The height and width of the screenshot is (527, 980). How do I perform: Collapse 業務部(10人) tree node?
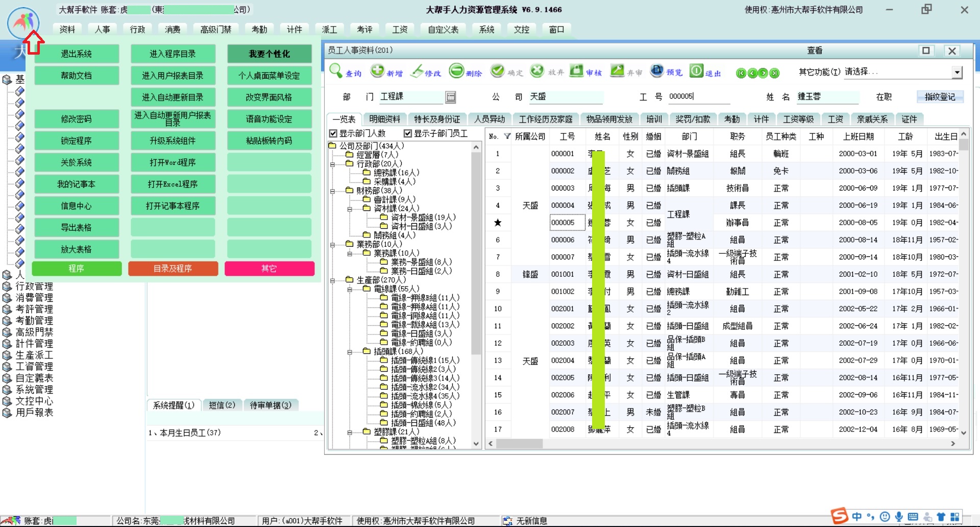(332, 245)
